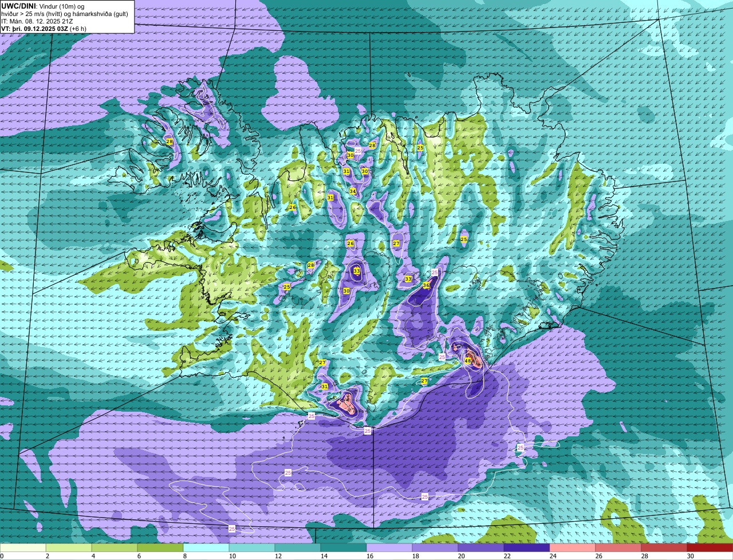Click 'VT: þri. 09.12.2025 03Z (+6 h)' text
The image size is (733, 560).
click(44, 28)
